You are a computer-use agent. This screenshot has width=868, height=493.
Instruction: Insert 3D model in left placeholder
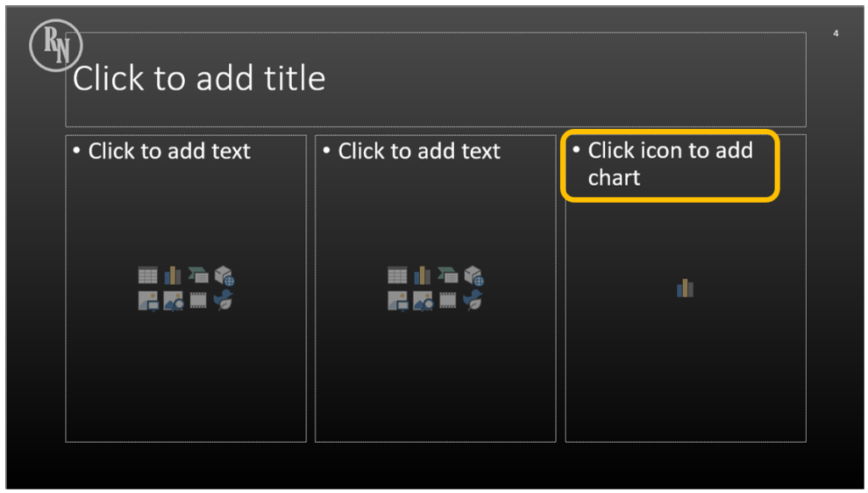[224, 276]
